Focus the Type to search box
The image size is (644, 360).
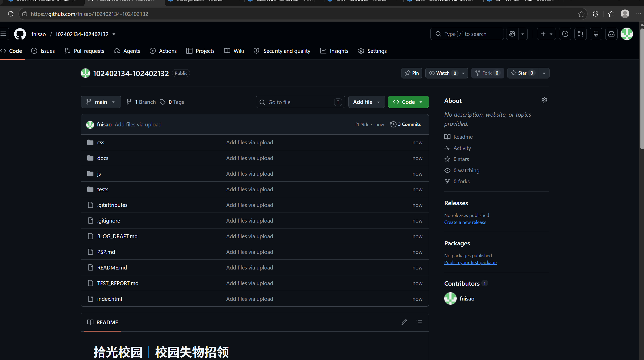click(467, 34)
